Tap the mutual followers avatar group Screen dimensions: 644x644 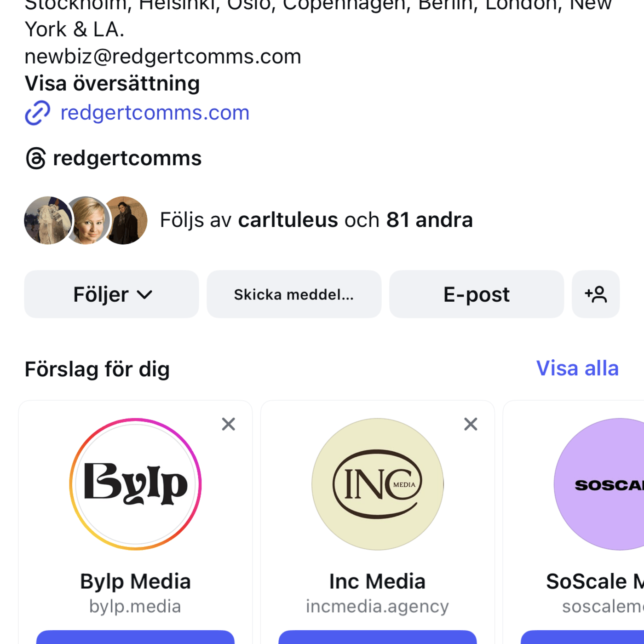[x=86, y=220]
